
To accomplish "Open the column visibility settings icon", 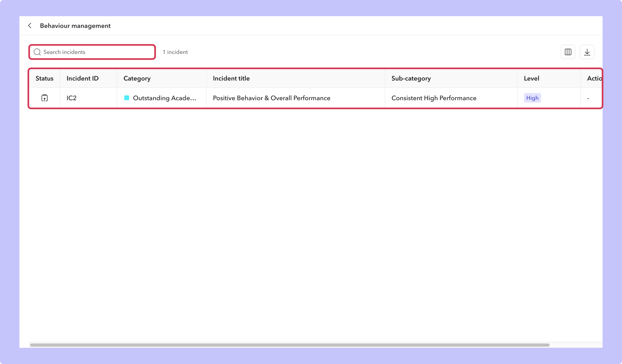I will 568,52.
